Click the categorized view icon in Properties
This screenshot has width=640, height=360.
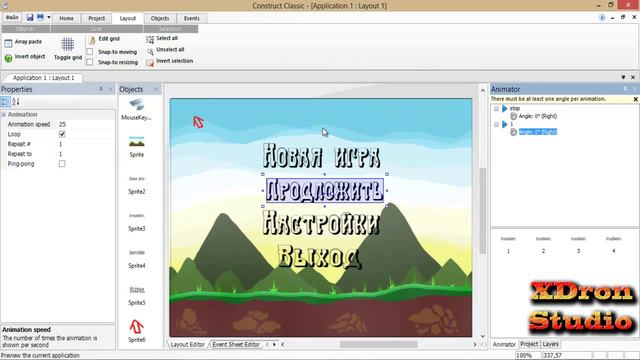point(5,102)
